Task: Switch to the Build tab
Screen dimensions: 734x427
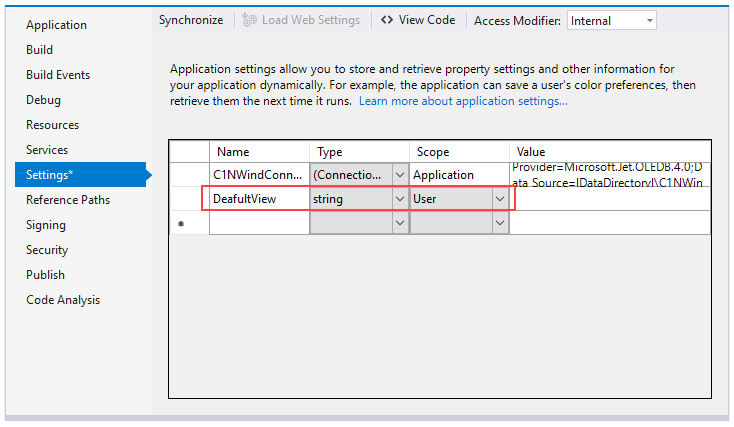Action: pos(40,50)
